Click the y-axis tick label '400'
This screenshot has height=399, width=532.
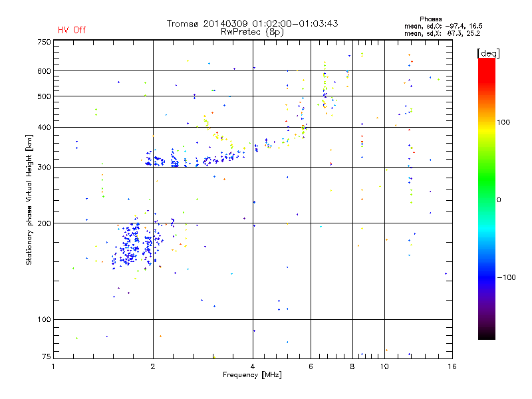(x=44, y=127)
